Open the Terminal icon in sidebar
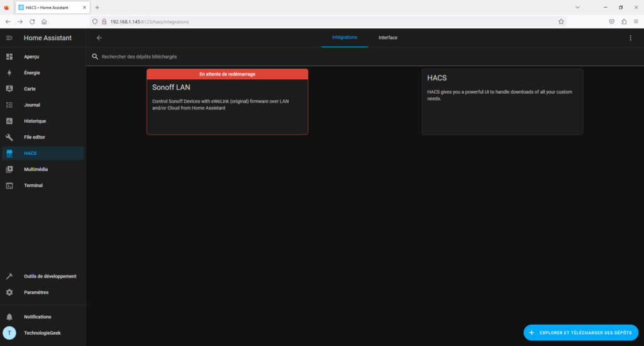 pyautogui.click(x=9, y=186)
